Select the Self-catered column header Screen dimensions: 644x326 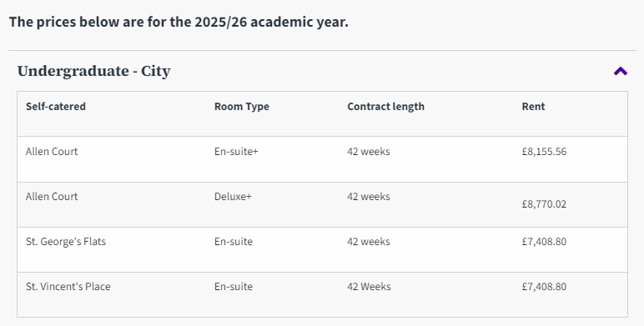[x=55, y=107]
